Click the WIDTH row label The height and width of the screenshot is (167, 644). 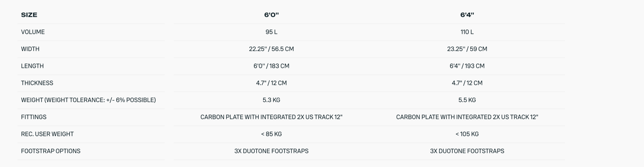coord(30,49)
